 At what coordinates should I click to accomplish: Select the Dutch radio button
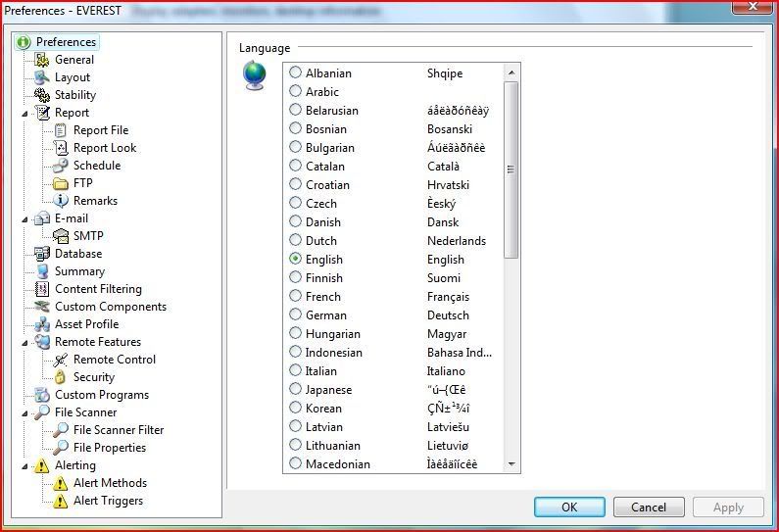click(295, 240)
